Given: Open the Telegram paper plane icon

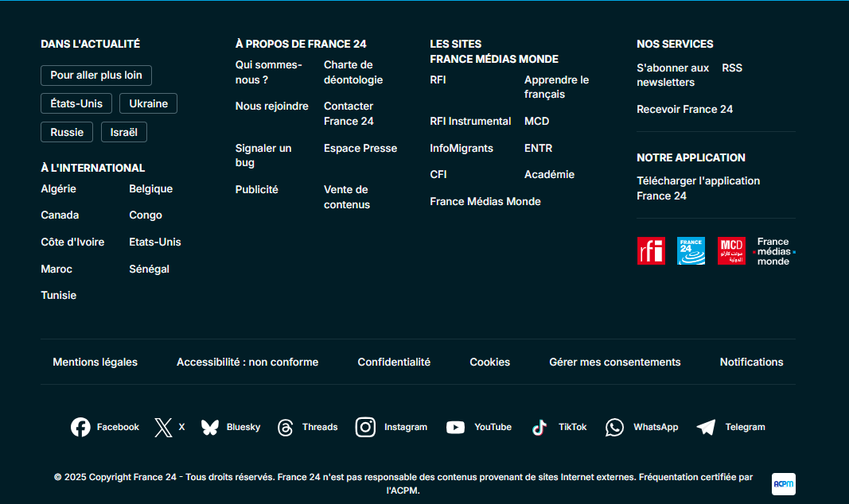Looking at the screenshot, I should coord(706,428).
